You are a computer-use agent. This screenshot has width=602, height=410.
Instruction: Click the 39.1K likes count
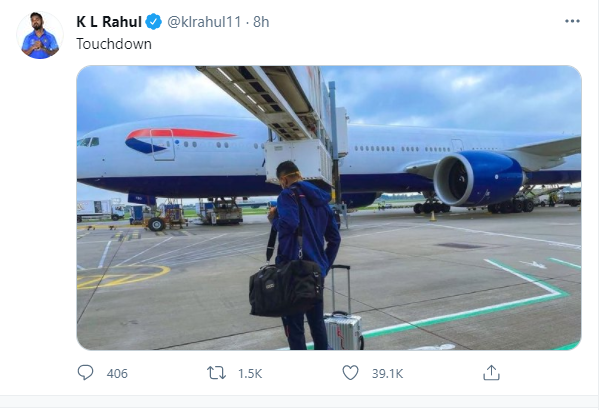(x=386, y=374)
